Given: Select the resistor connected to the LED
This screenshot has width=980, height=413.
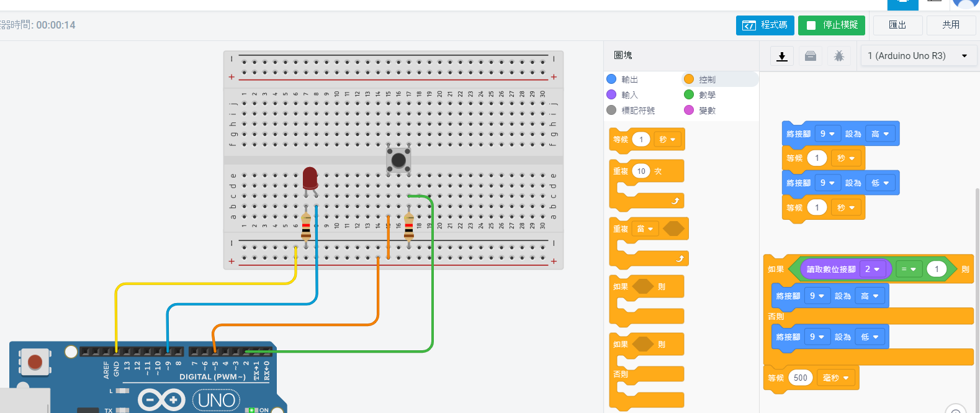Looking at the screenshot, I should click(x=306, y=227).
